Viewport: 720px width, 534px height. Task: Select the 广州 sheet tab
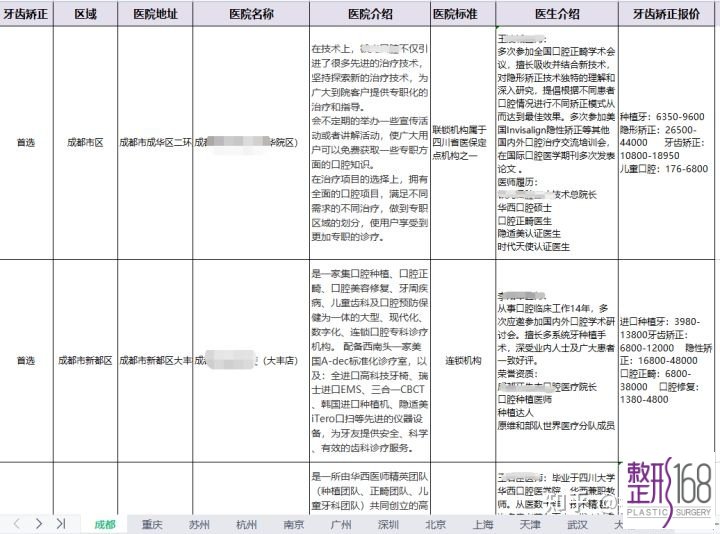[341, 524]
